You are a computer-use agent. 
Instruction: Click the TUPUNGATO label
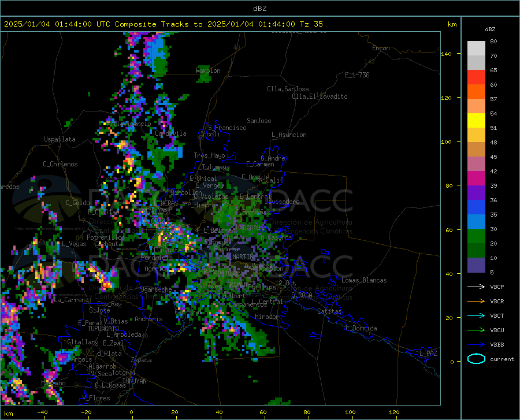pyautogui.click(x=103, y=329)
